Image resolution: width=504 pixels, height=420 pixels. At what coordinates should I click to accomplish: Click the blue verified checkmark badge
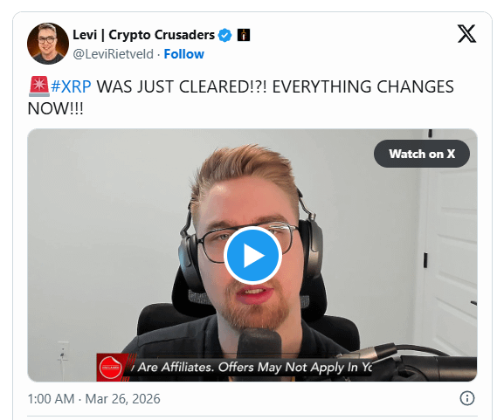coord(225,35)
